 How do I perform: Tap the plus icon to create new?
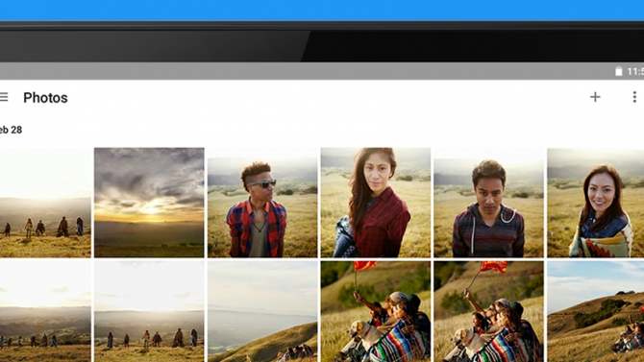point(595,97)
